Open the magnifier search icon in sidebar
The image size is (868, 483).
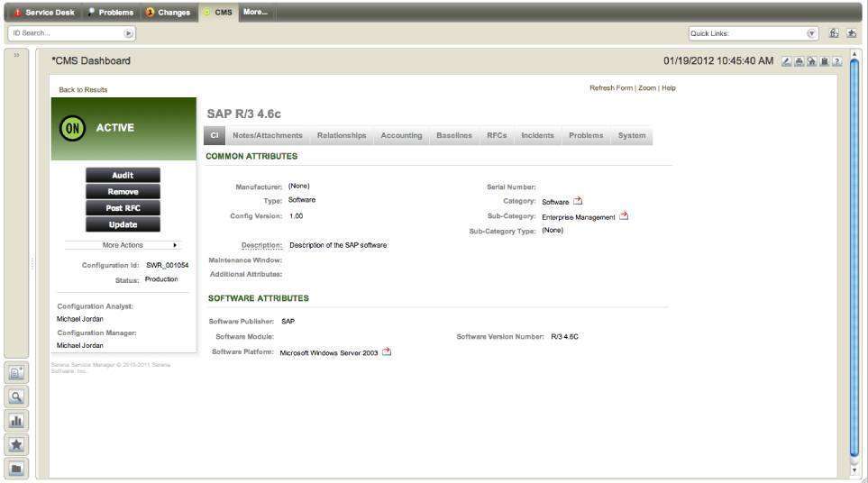point(16,396)
